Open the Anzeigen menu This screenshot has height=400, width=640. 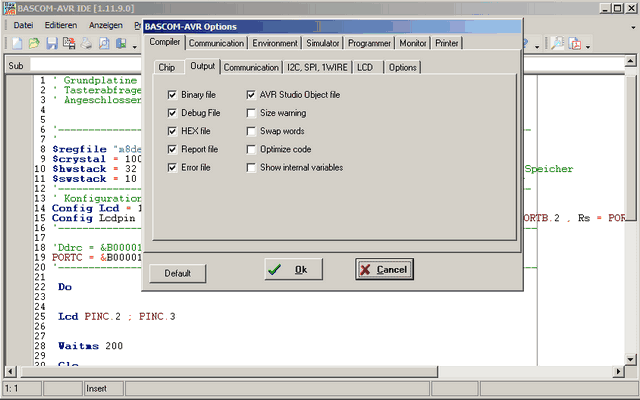coord(106,25)
